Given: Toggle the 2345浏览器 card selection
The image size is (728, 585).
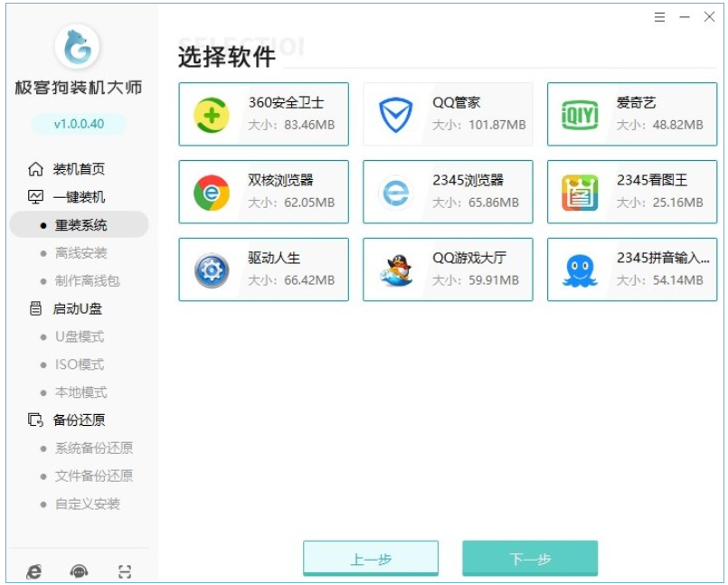Looking at the screenshot, I should click(x=448, y=192).
